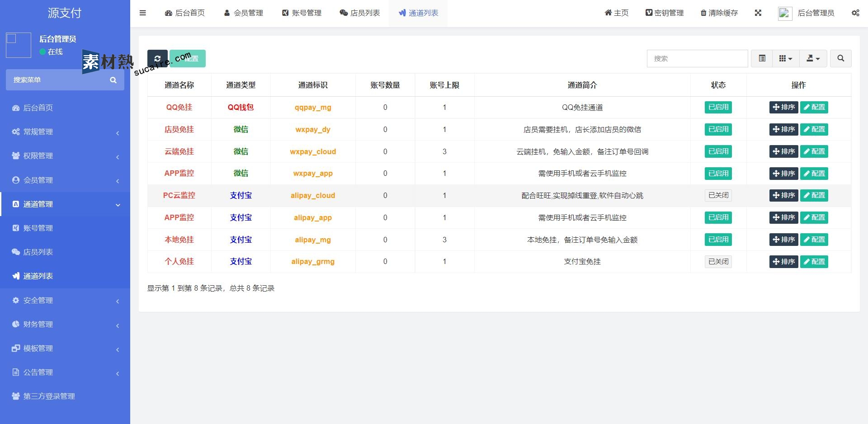
Task: Switch to 店员列表 top tab
Action: (360, 13)
